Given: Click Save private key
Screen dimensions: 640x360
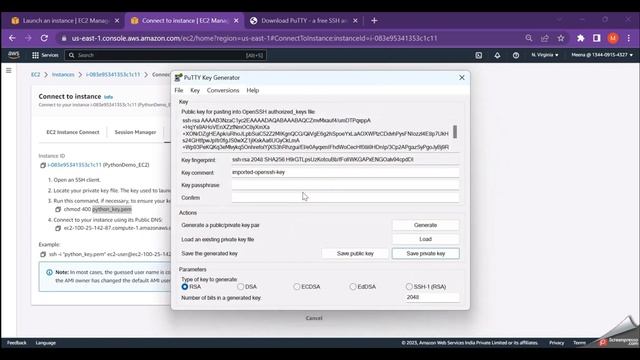Looking at the screenshot, I should (425, 253).
